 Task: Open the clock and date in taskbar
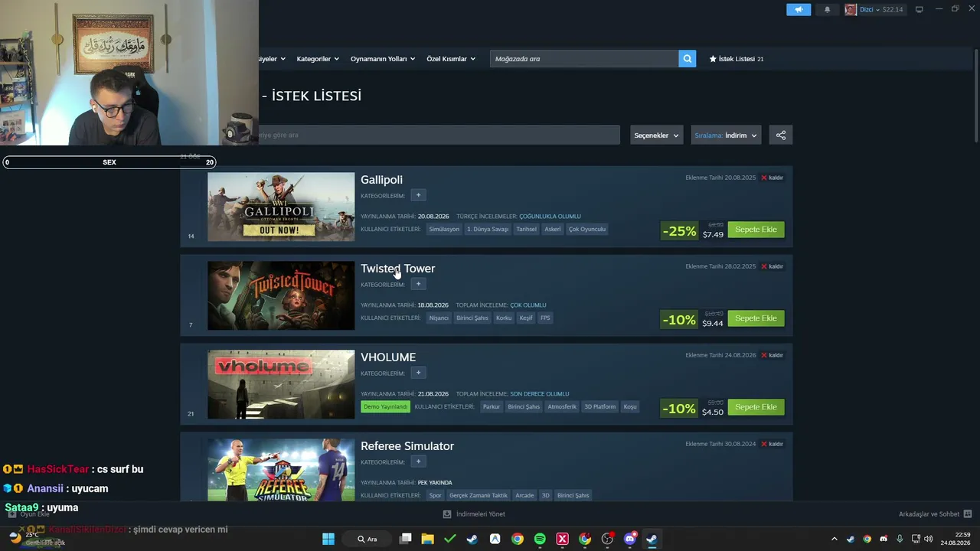955,539
